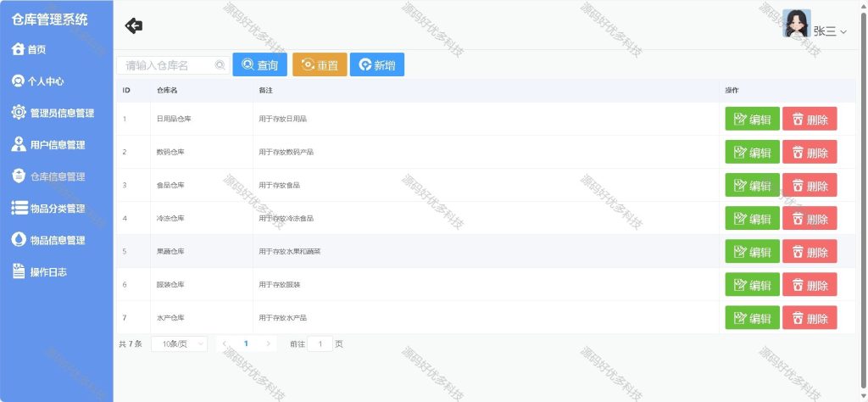Click the magnifier icon in search field

coord(220,65)
